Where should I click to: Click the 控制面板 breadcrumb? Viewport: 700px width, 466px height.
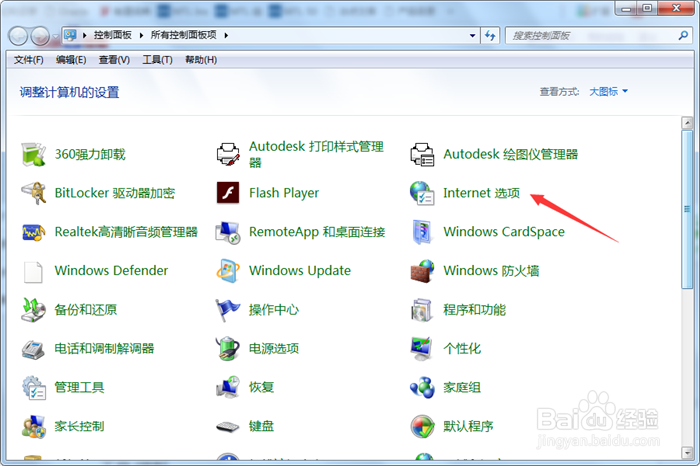coord(113,35)
